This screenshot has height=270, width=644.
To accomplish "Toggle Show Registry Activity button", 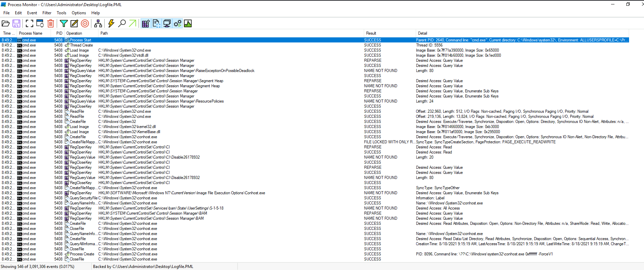I will tap(146, 23).
